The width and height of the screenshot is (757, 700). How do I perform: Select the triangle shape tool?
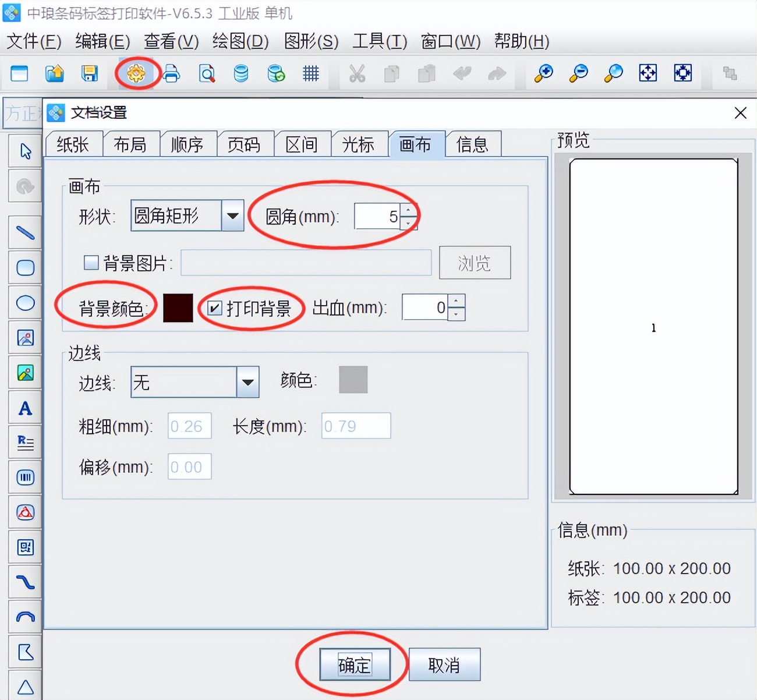click(26, 687)
